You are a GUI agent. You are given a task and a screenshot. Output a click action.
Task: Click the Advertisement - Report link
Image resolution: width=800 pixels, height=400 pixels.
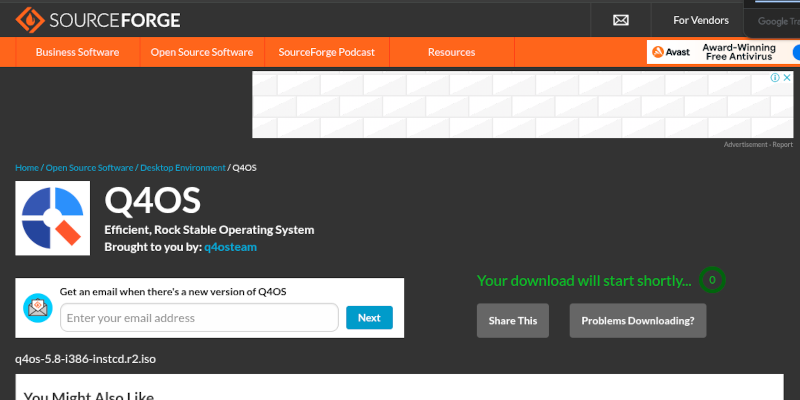758,145
